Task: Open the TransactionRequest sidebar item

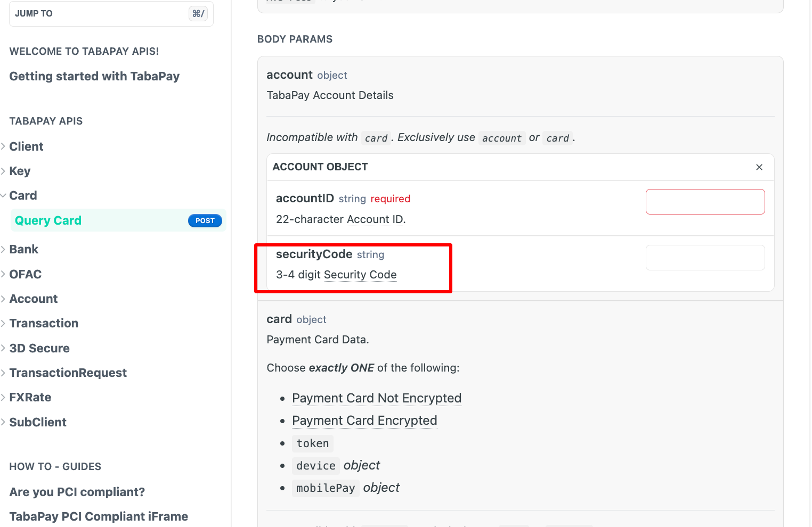Action: (68, 373)
